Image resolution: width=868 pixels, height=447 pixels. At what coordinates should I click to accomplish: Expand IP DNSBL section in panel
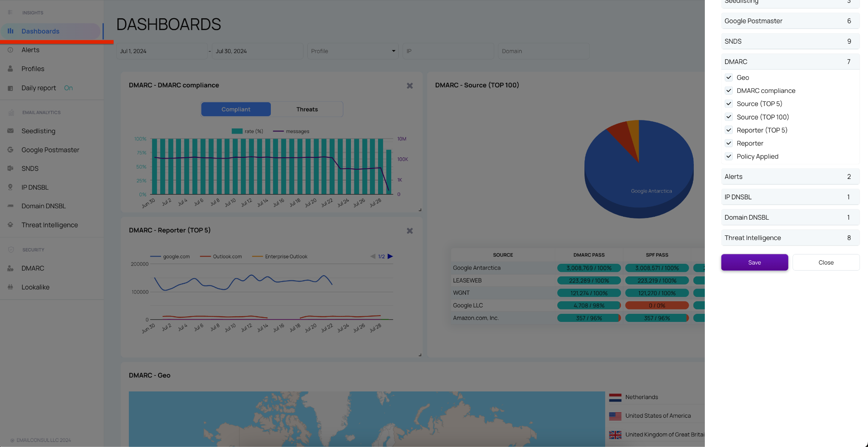(790, 197)
